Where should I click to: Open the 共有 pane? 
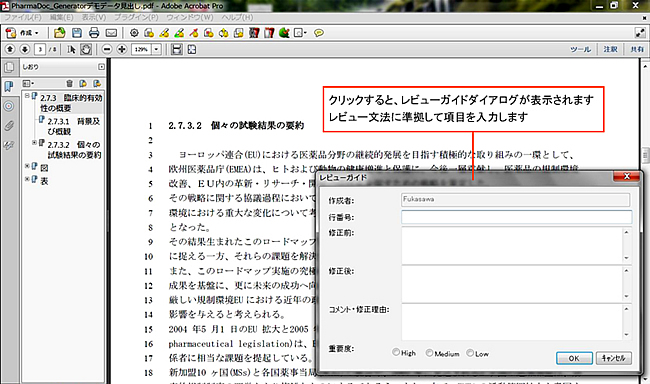pyautogui.click(x=637, y=49)
